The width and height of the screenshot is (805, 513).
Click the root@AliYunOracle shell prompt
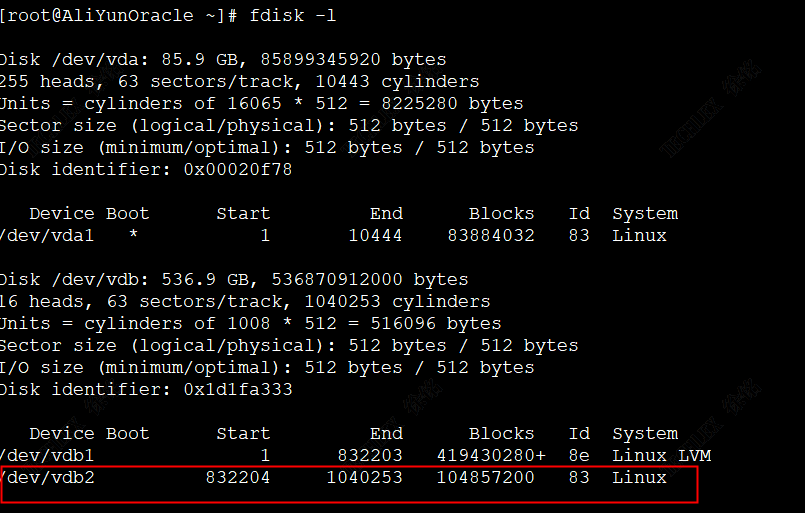pos(118,16)
